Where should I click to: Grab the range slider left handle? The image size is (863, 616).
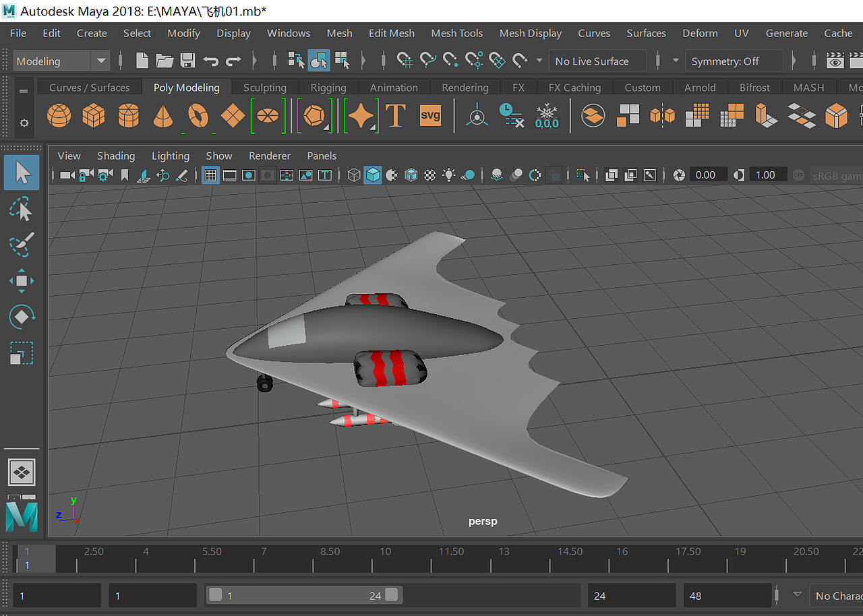pyautogui.click(x=215, y=594)
